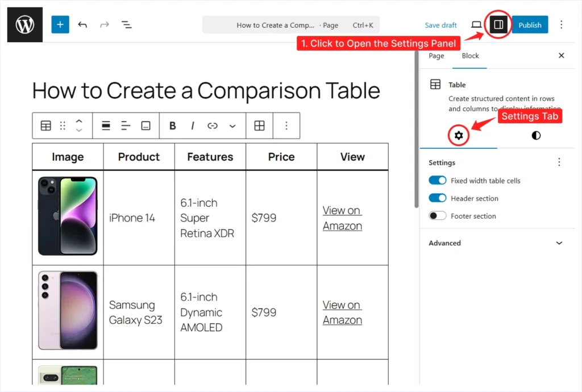Select the gear Settings tab icon

coord(459,135)
